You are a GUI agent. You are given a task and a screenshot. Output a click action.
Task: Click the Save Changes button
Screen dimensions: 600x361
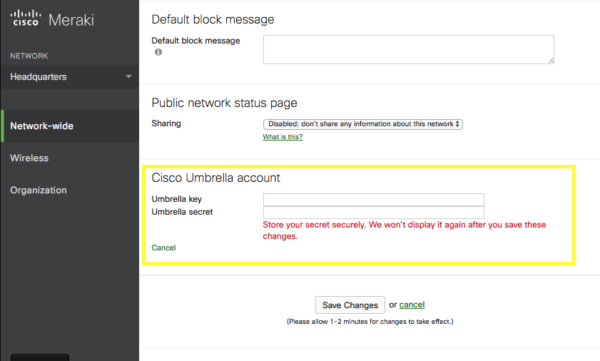(x=350, y=305)
